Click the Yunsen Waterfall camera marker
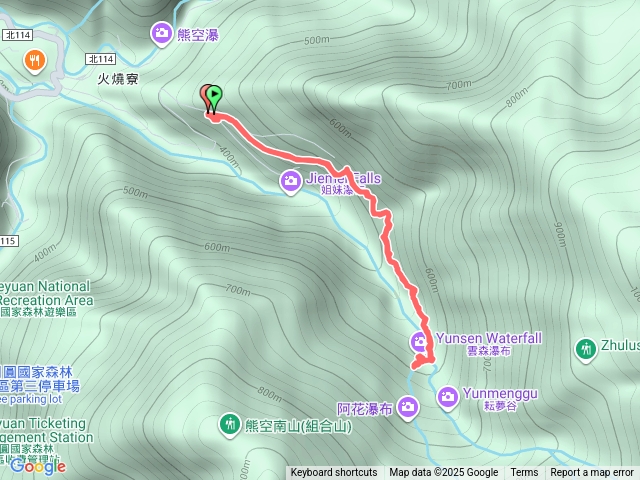 click(420, 342)
